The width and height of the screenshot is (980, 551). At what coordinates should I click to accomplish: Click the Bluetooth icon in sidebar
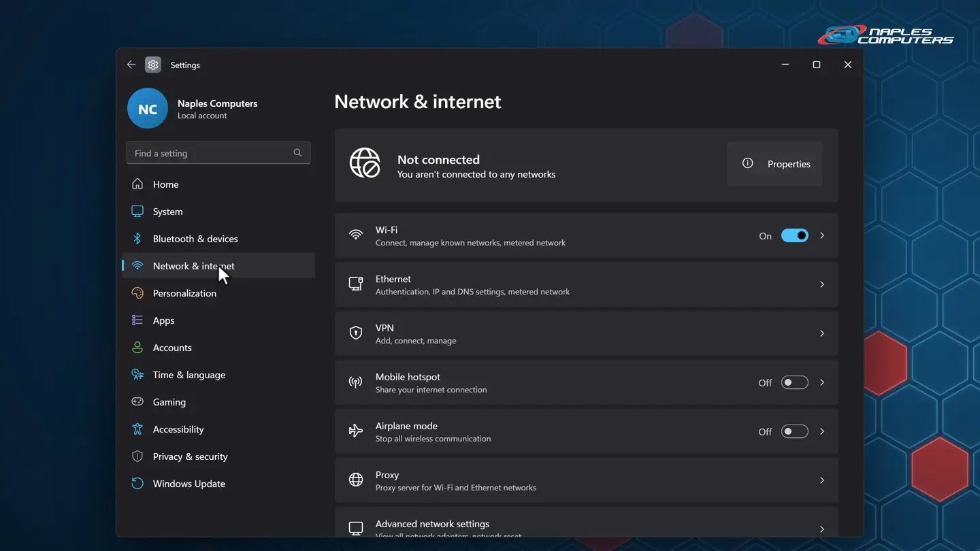click(137, 239)
